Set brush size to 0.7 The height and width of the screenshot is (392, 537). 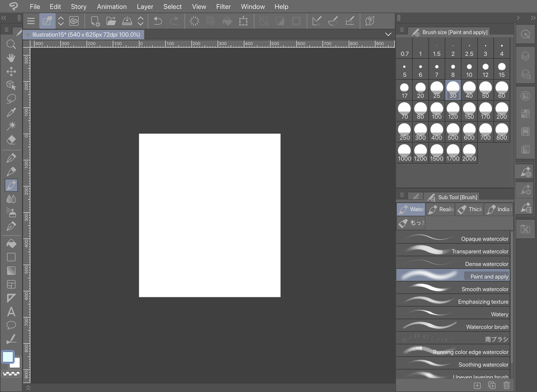[404, 48]
